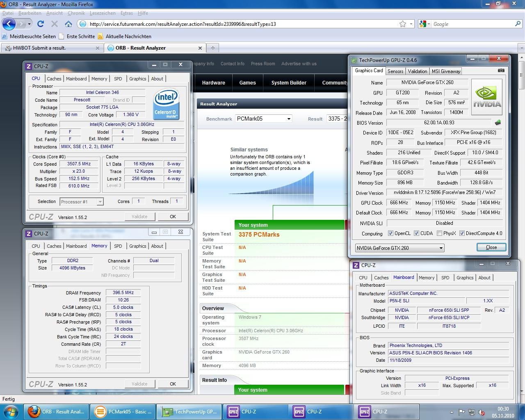Open the Games site navigation link
Viewport: 525px width, 420px height.
(247, 82)
